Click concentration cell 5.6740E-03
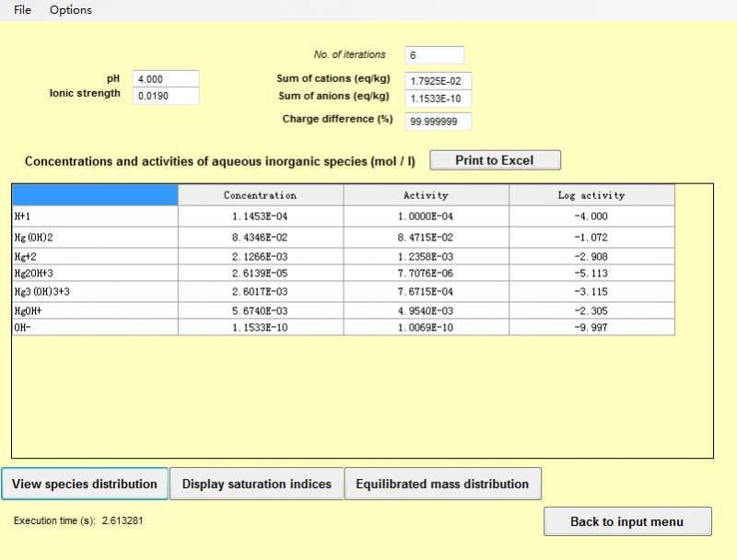 261,310
